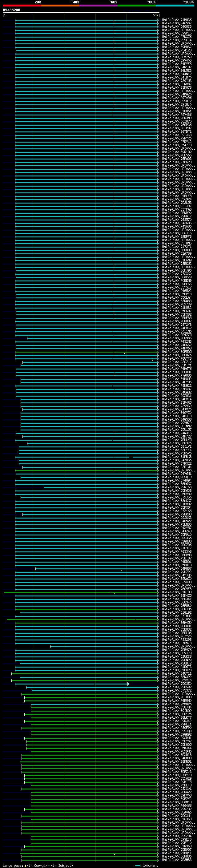
Task: Open hit UniRef100_Q1HQC6
Action: tap(176, 20)
